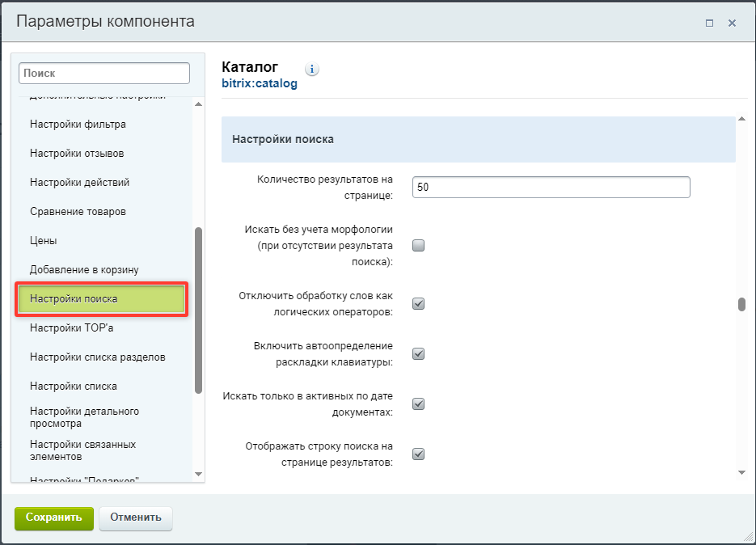This screenshot has height=545, width=756.
Task: Go to Настройки действий section
Action: tap(79, 183)
